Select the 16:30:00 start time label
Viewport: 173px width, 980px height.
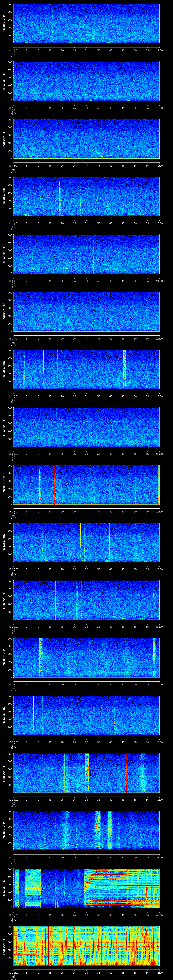point(13,858)
